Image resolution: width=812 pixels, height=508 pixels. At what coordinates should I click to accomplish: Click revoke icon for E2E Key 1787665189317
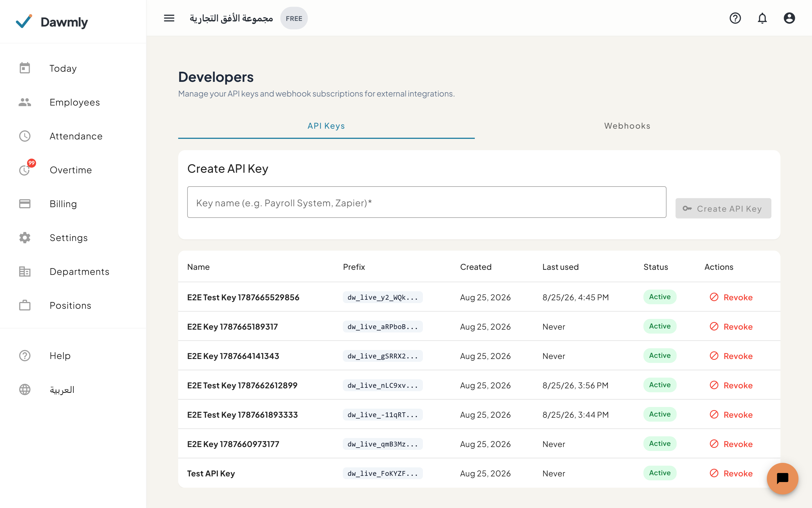[714, 326]
